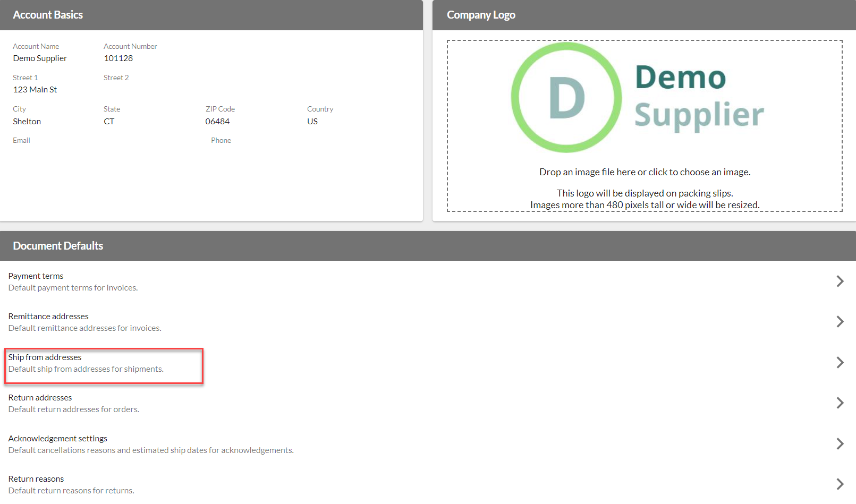856x504 pixels.
Task: Open the Payment terms row title
Action: click(x=36, y=276)
